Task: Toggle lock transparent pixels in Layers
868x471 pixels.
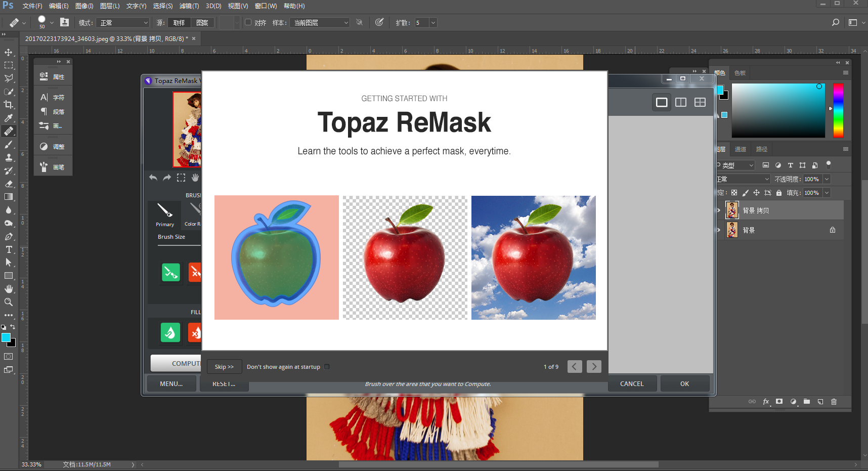Action: 734,193
